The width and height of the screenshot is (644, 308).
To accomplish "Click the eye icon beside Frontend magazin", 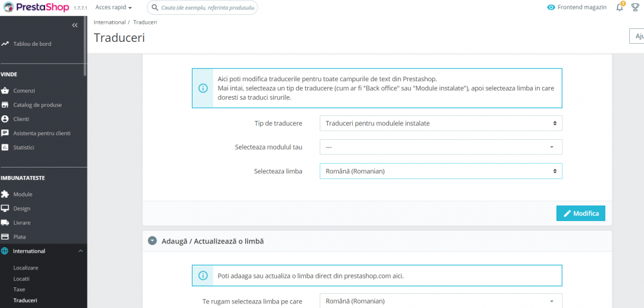I will 551,7.
